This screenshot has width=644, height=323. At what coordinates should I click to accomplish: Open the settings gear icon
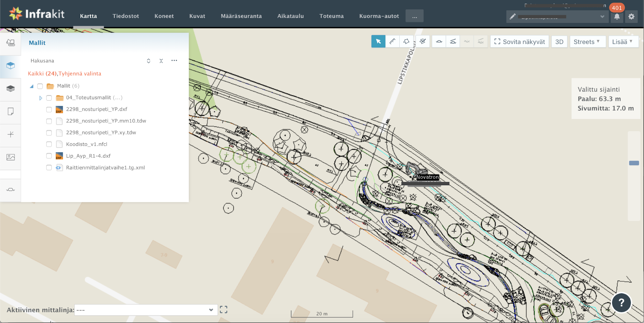[631, 16]
